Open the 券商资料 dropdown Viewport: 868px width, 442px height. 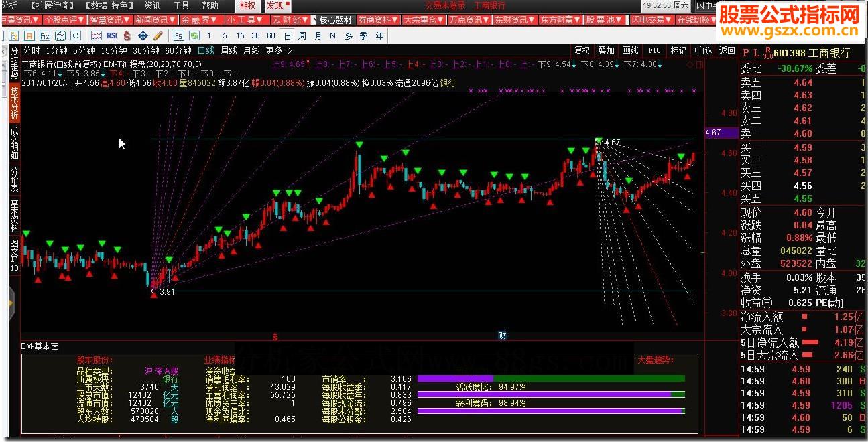(x=379, y=19)
